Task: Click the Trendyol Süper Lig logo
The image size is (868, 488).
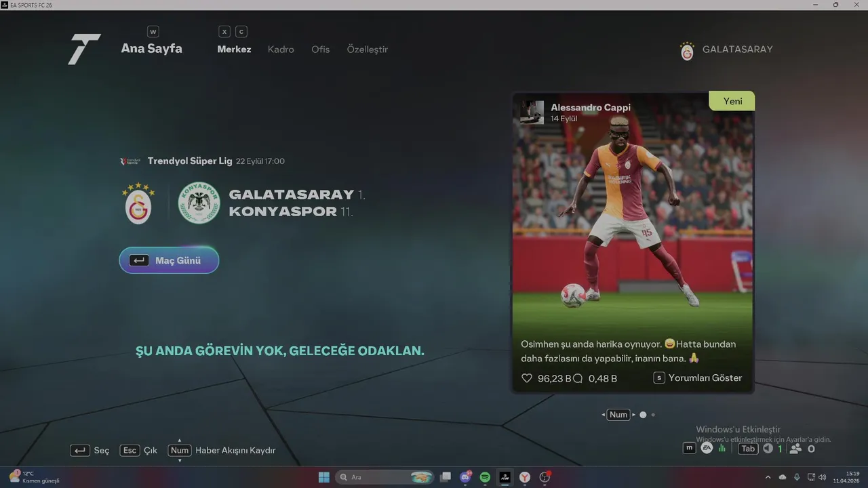Action: coord(130,161)
